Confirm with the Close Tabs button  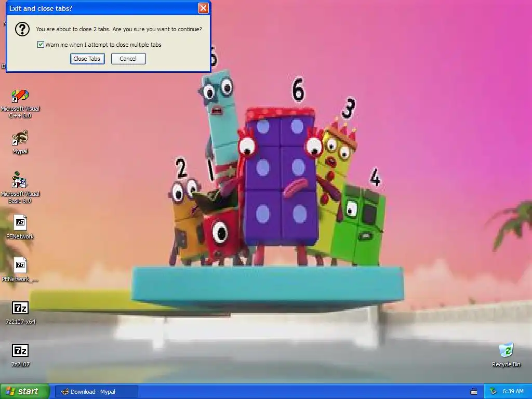tap(87, 59)
